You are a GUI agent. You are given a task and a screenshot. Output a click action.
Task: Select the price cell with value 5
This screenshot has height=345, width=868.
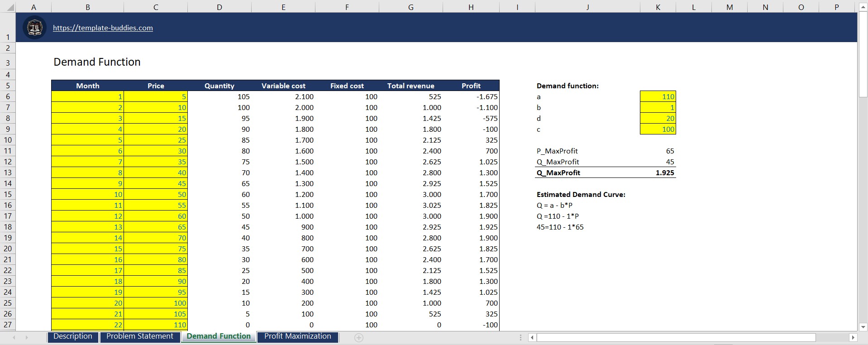tap(156, 96)
